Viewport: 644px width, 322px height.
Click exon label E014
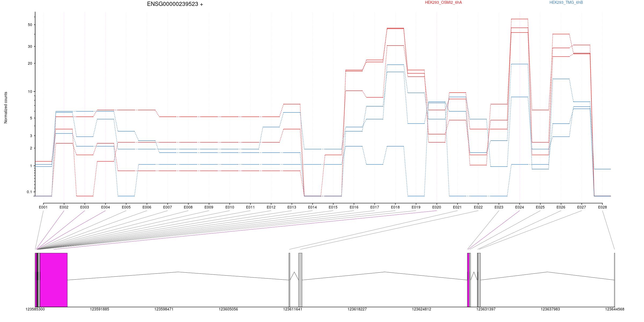[312, 207]
